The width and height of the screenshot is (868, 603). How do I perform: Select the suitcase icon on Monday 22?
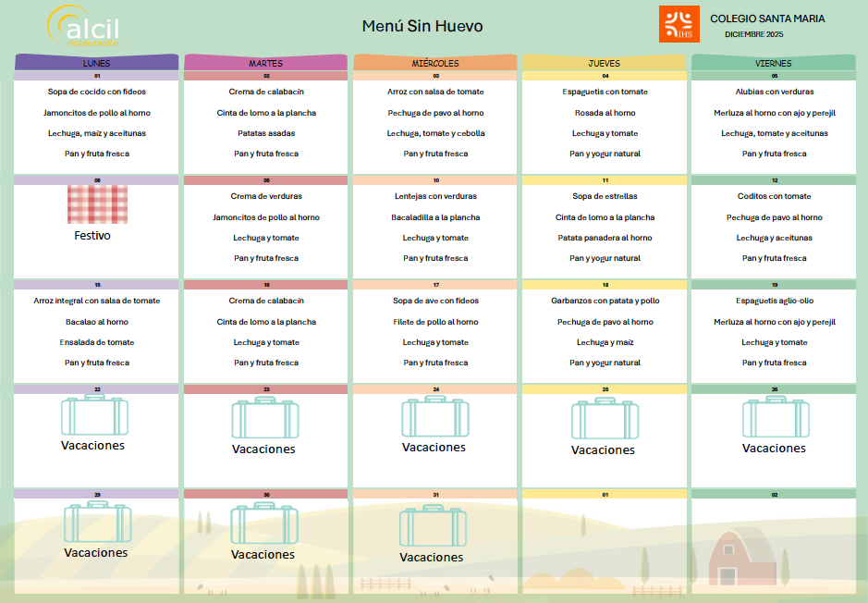94,415
